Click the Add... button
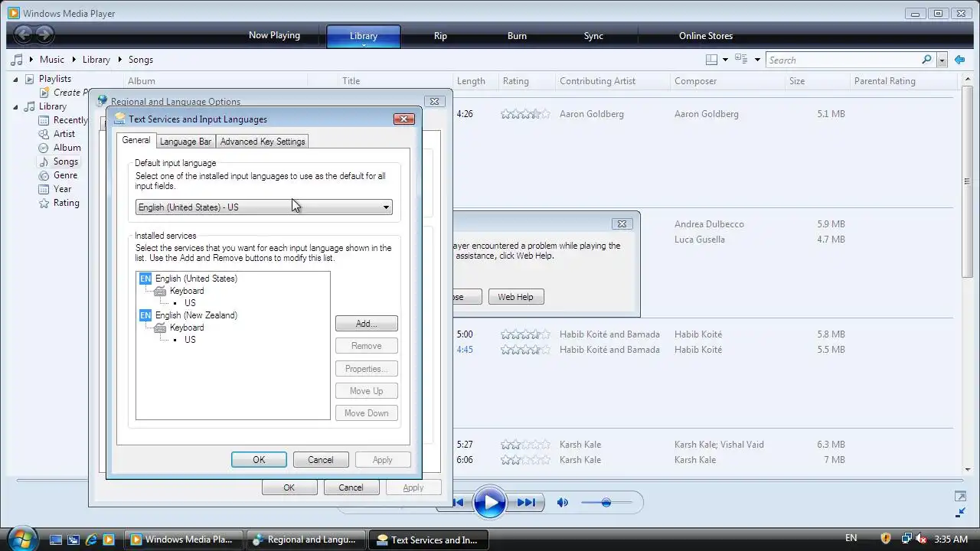 (366, 324)
